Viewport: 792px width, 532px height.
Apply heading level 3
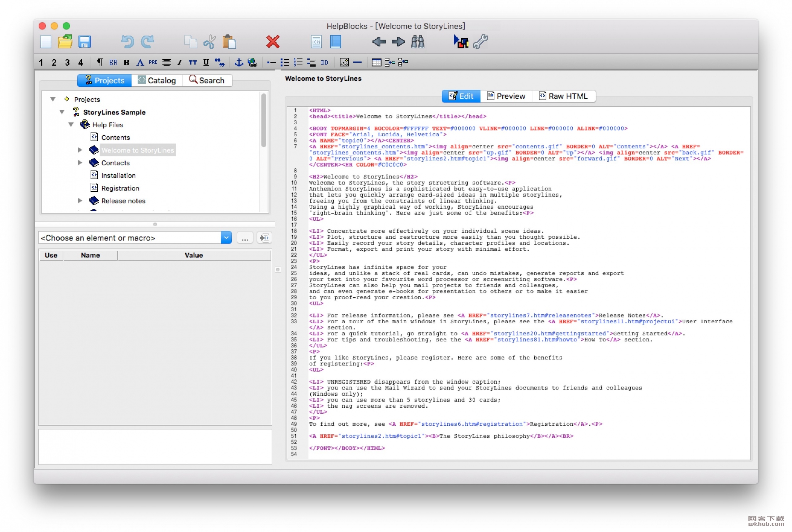pos(67,62)
